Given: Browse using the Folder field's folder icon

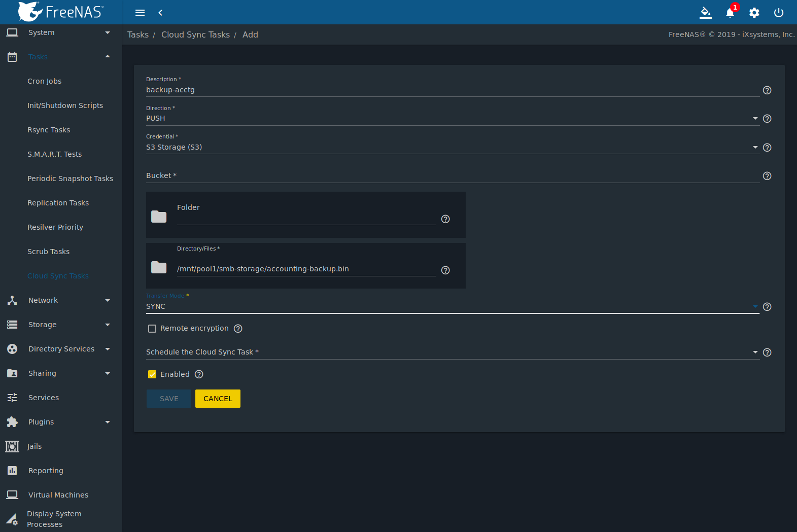Looking at the screenshot, I should coord(159,217).
